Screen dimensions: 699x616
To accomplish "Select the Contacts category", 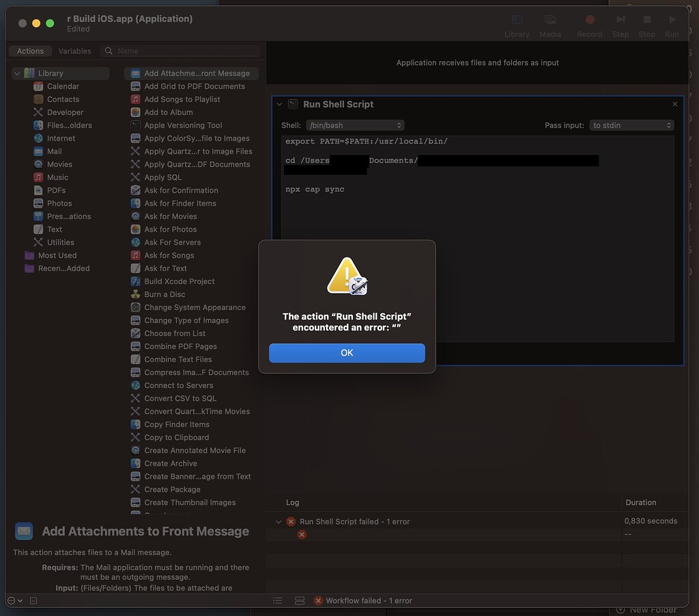I will click(63, 99).
